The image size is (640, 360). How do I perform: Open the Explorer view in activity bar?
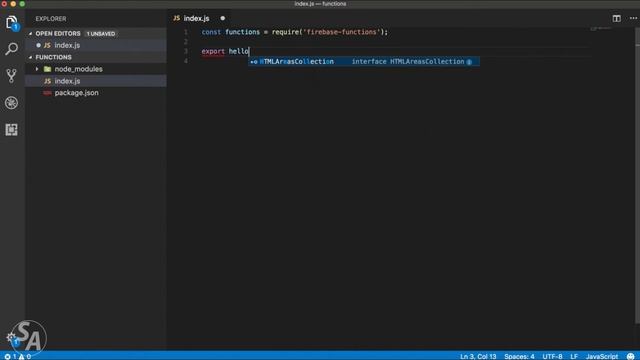pos(12,22)
